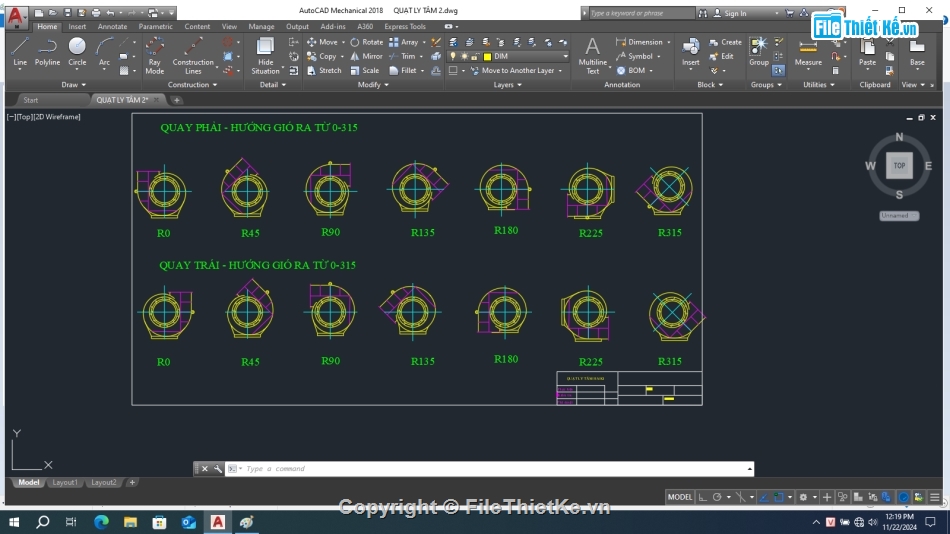
Task: Expand the Utilities panel
Action: (x=819, y=85)
